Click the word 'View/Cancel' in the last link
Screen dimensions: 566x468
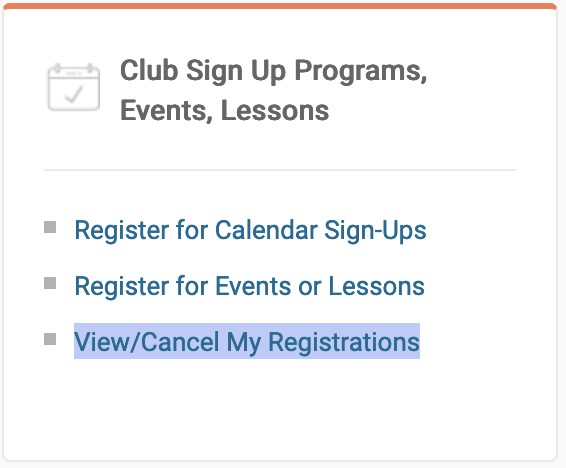[147, 341]
